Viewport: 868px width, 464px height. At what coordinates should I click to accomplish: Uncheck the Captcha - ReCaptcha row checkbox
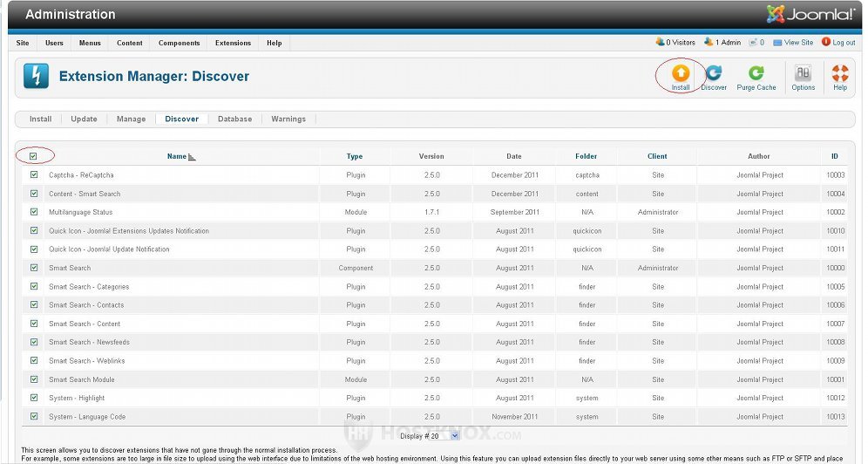click(34, 174)
